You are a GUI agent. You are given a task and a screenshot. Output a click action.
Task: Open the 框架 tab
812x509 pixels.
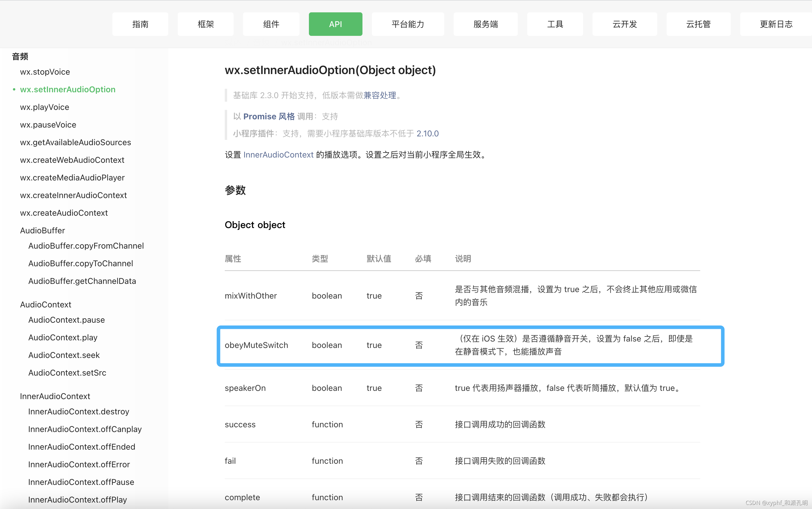tap(206, 24)
